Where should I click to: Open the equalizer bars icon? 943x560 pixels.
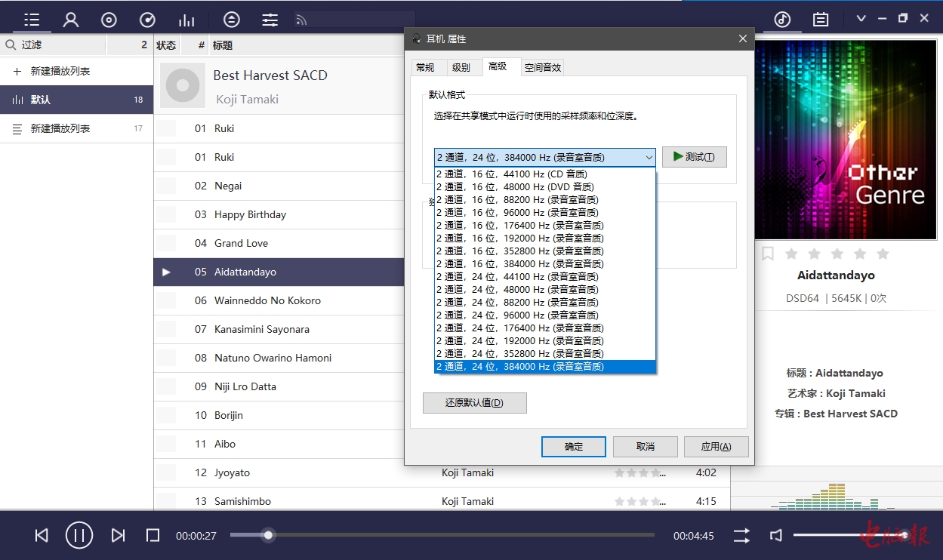[186, 20]
